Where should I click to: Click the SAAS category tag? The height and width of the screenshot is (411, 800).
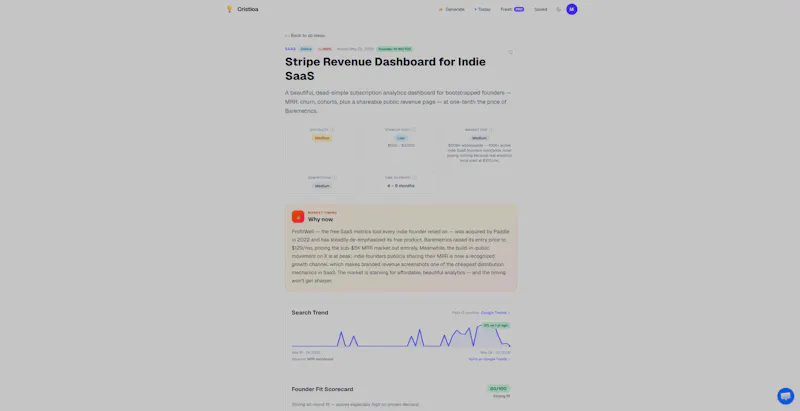pyautogui.click(x=290, y=49)
